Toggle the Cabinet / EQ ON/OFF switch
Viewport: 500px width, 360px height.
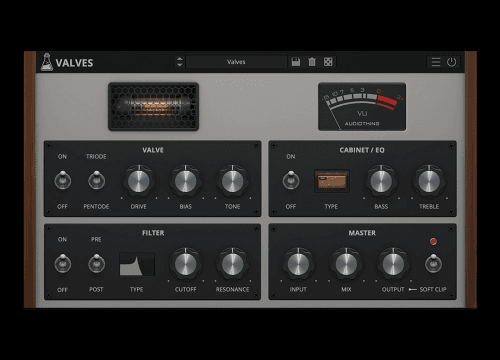coord(291,180)
